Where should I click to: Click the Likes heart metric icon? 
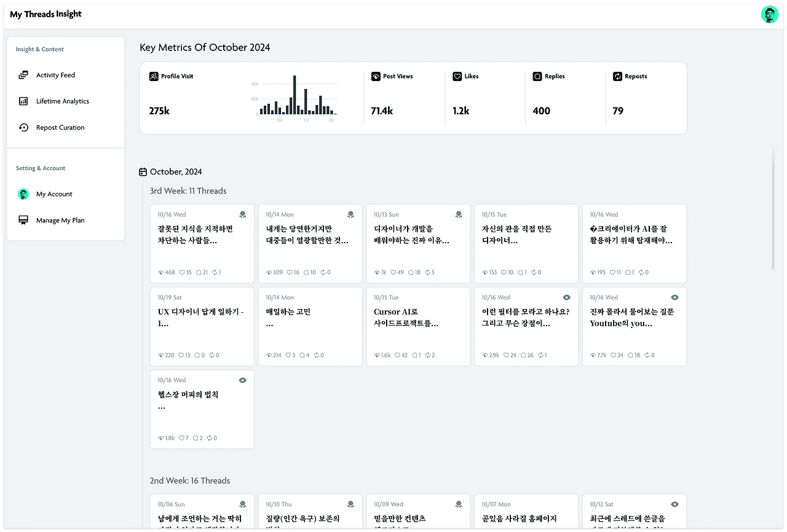point(457,76)
